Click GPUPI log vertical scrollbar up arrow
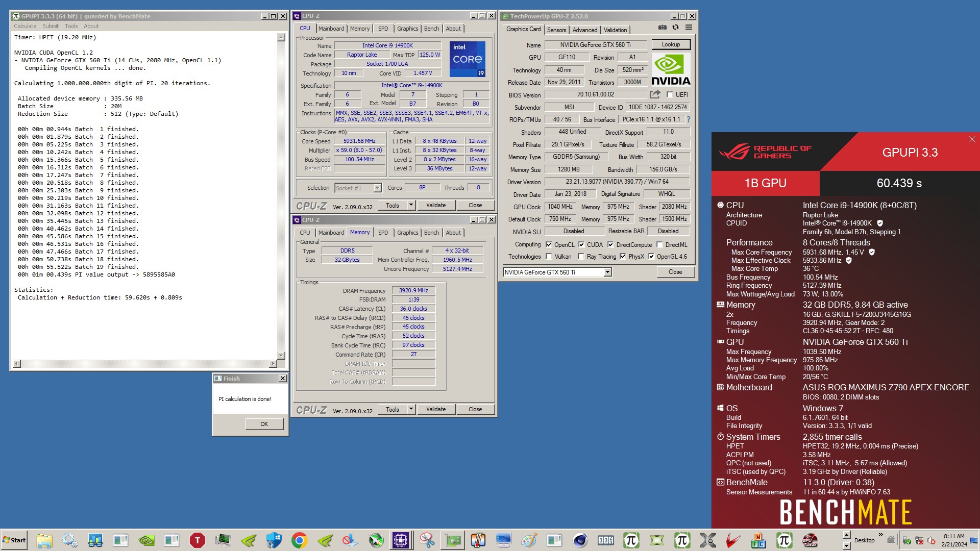 point(281,37)
